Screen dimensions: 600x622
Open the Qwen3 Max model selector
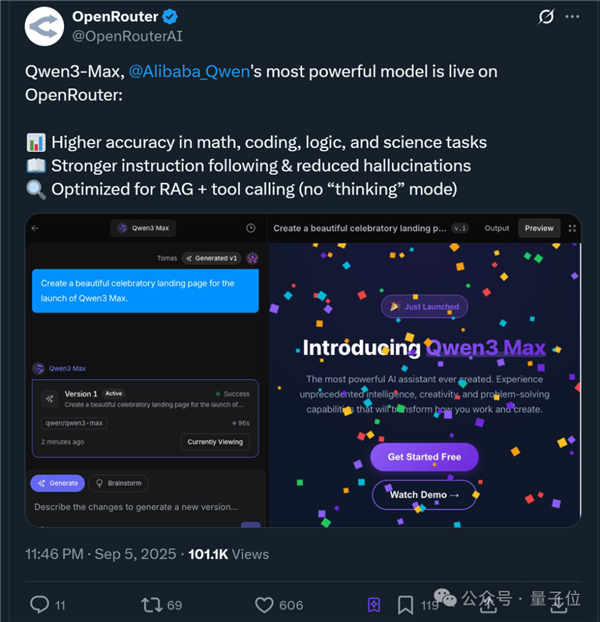(x=143, y=228)
